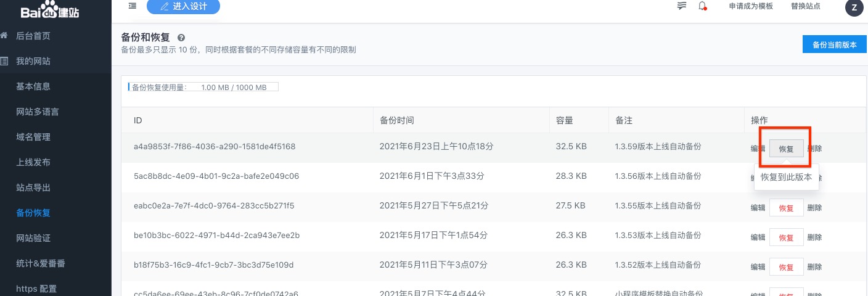Click the help question mark beside 备份和恢复
The width and height of the screenshot is (868, 296).
pyautogui.click(x=181, y=38)
